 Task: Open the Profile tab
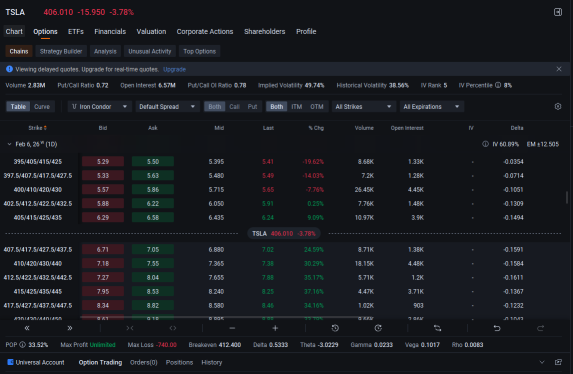[x=306, y=31]
